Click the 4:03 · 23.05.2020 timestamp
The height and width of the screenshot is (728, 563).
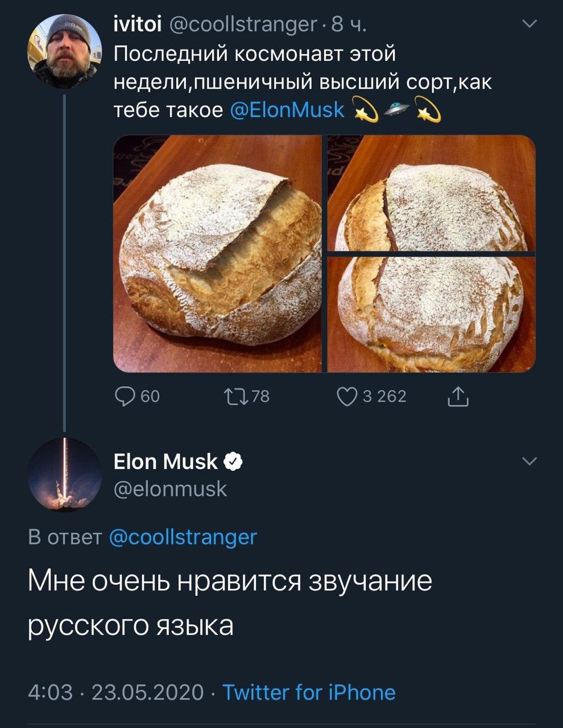pos(116,692)
